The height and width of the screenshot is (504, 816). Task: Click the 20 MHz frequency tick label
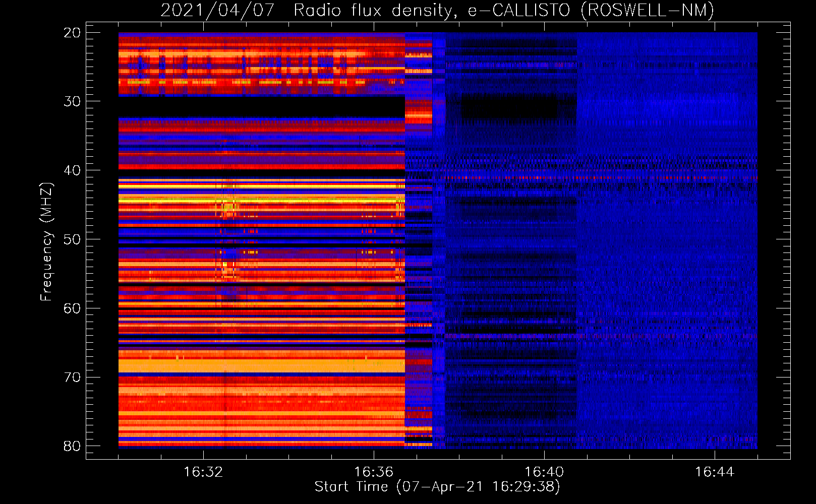tap(72, 33)
